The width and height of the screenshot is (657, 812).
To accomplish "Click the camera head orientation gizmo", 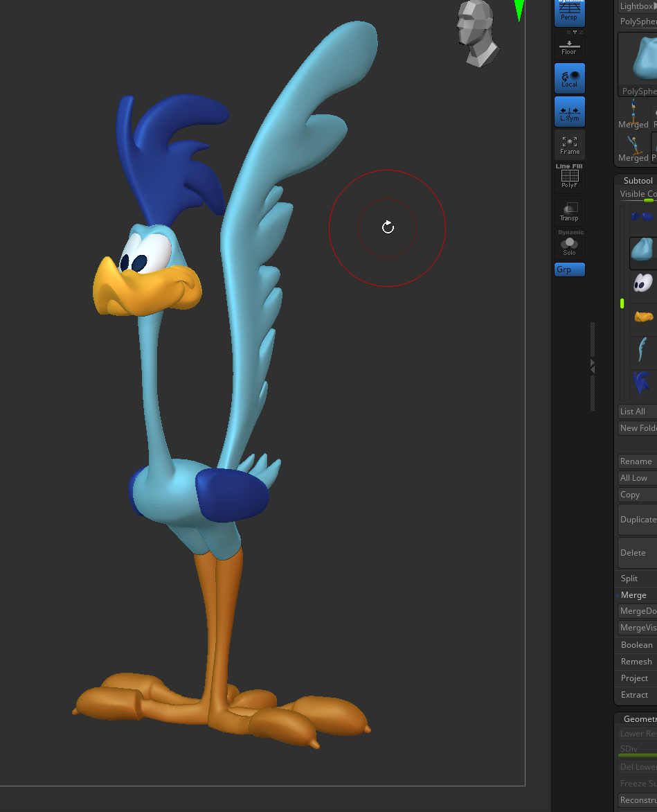I will click(x=477, y=33).
